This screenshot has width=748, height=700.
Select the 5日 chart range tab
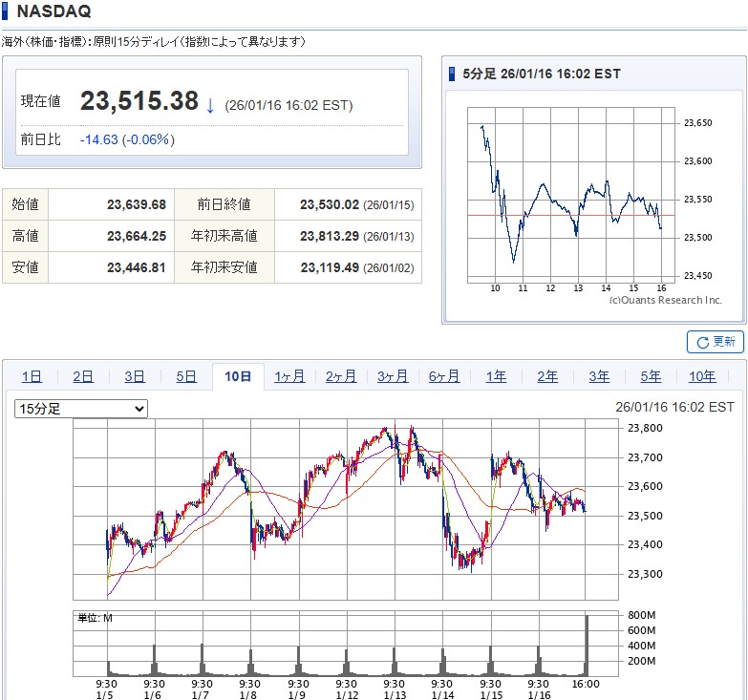186,376
